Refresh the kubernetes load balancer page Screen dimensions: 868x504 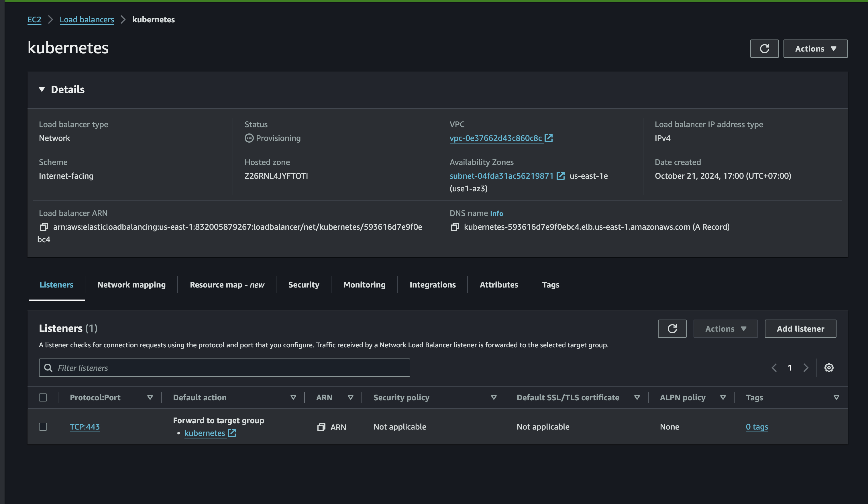click(764, 49)
